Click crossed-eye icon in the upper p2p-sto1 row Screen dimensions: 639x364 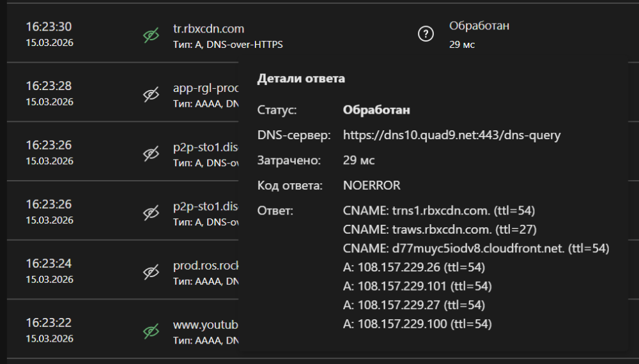point(151,153)
